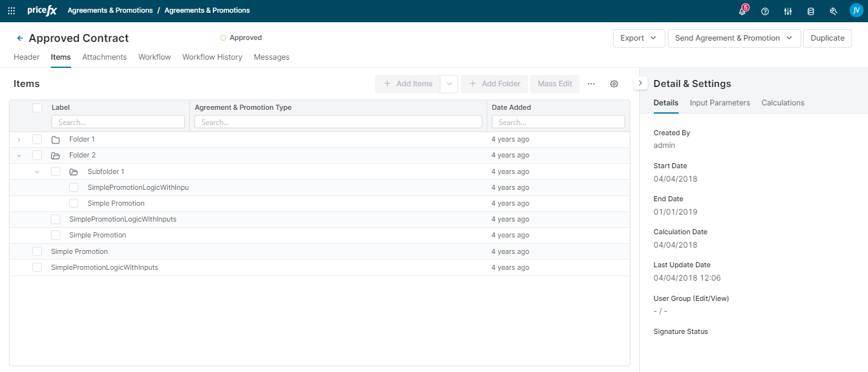Click the Label column search field

pyautogui.click(x=118, y=122)
